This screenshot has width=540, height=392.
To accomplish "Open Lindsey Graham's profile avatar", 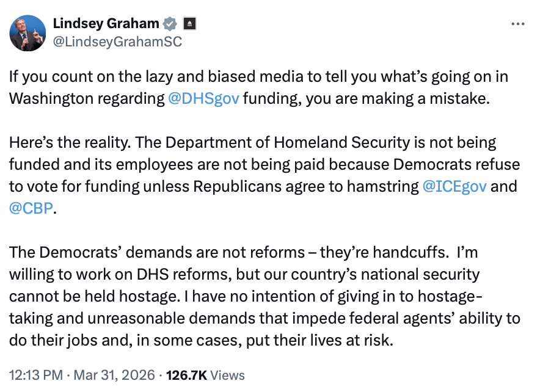I will (28, 33).
